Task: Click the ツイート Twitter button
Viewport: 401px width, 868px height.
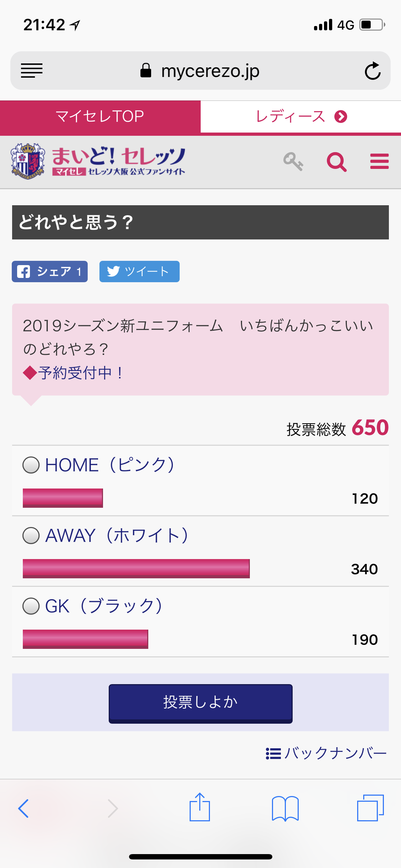Action: tap(139, 272)
